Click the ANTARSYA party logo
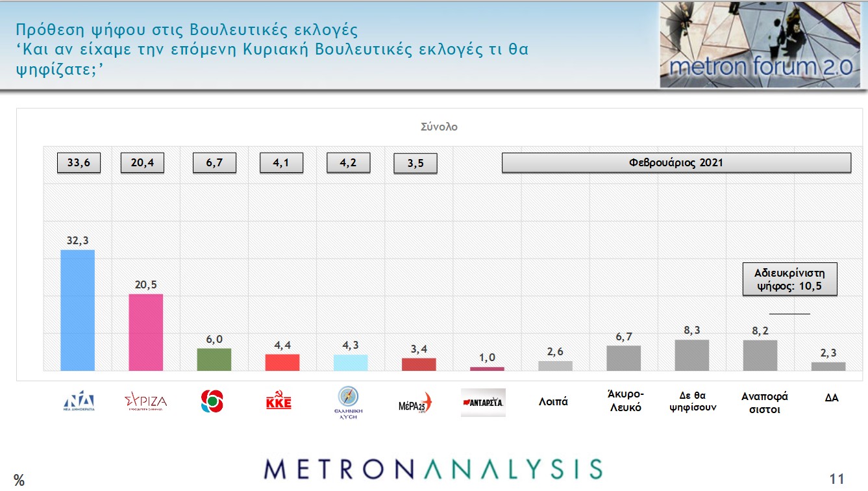868x491 pixels. [483, 403]
